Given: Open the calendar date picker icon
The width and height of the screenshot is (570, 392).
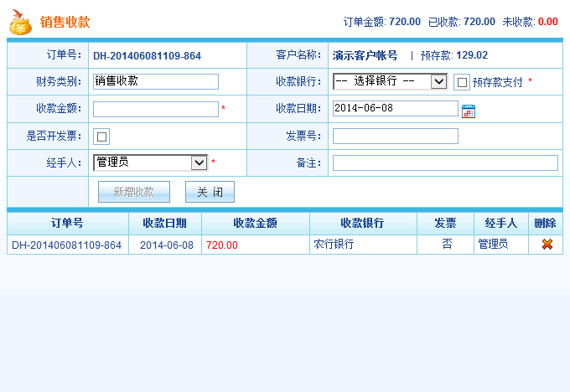Looking at the screenshot, I should [x=469, y=111].
